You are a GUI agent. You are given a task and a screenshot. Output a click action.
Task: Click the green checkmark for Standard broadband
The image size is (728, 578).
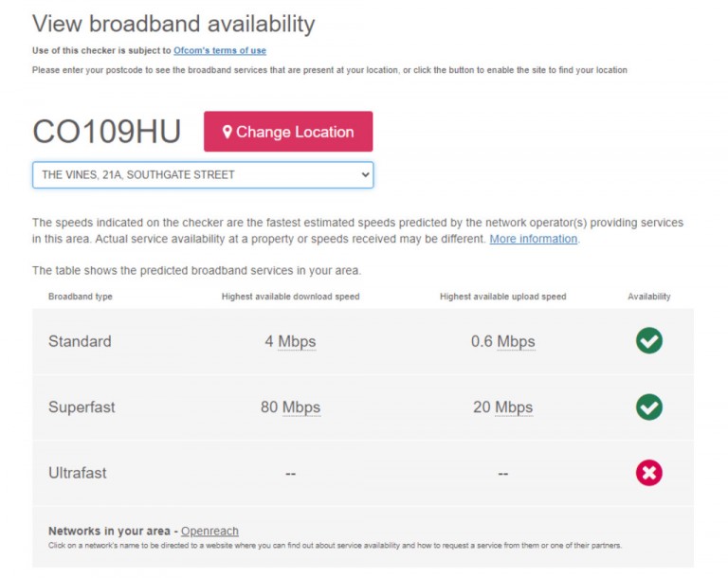coord(648,341)
